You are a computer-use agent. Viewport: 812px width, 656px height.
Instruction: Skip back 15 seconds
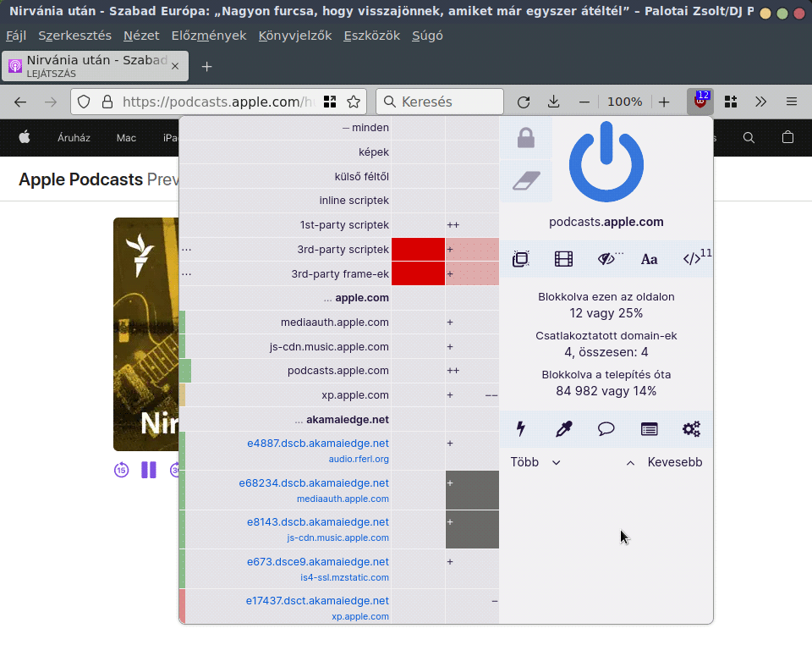pos(122,470)
